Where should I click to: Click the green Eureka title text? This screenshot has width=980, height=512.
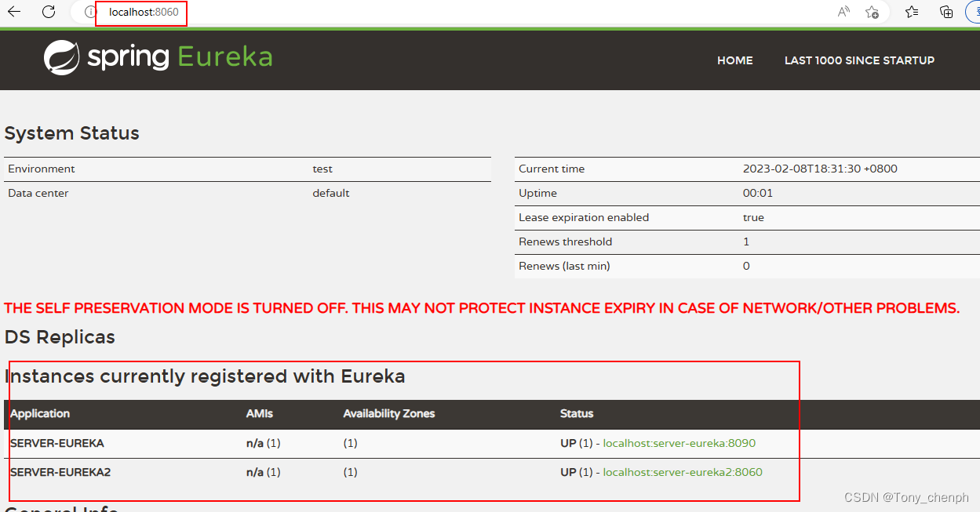click(224, 57)
